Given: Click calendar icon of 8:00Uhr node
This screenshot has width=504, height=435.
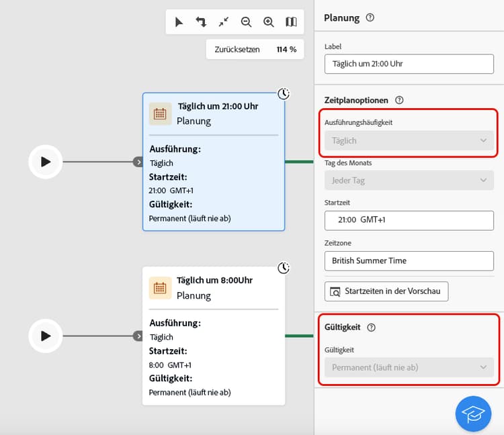Looking at the screenshot, I should point(160,288).
